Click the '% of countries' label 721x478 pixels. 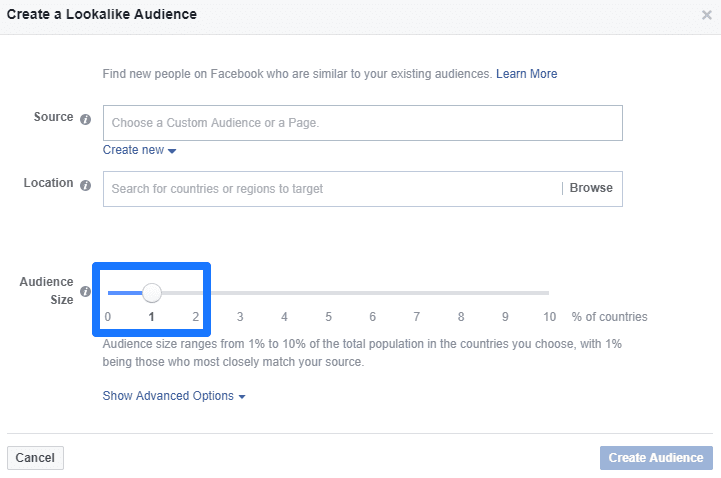pyautogui.click(x=609, y=317)
